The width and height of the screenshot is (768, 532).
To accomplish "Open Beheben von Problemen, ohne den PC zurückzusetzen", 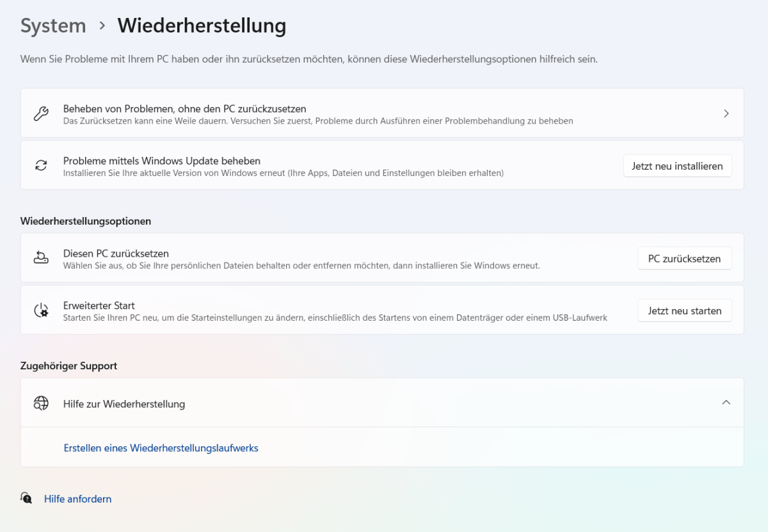I will point(382,113).
